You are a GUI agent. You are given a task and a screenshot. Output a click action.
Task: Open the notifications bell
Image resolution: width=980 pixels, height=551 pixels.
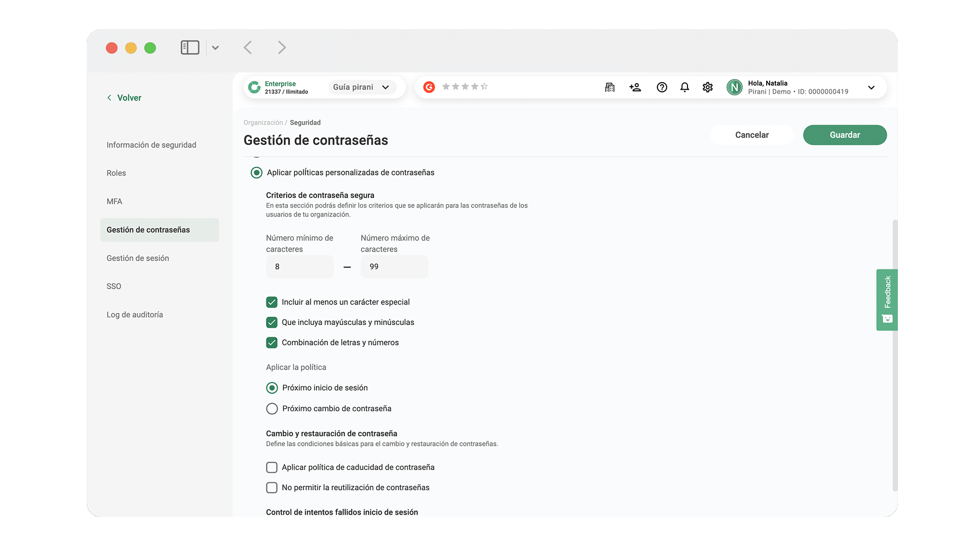coord(684,87)
